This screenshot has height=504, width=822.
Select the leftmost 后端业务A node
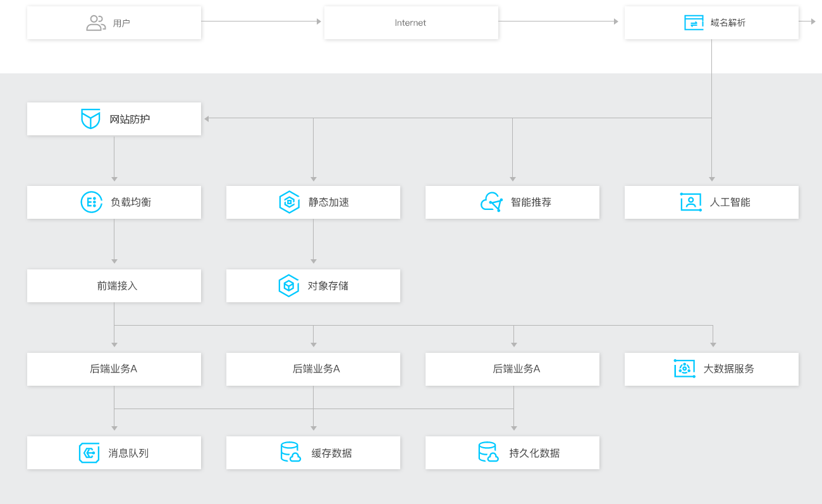coord(114,369)
